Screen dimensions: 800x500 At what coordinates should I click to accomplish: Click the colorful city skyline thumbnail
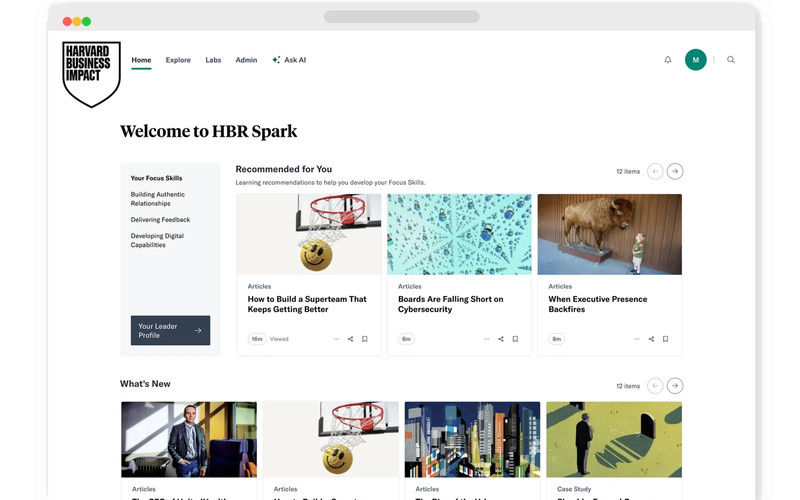coord(472,439)
